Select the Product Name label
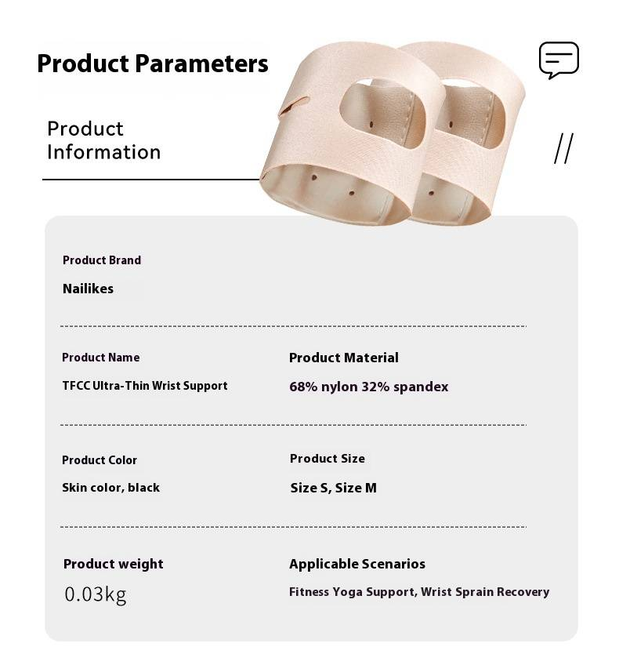Image resolution: width=619 pixels, height=672 pixels. click(x=101, y=358)
